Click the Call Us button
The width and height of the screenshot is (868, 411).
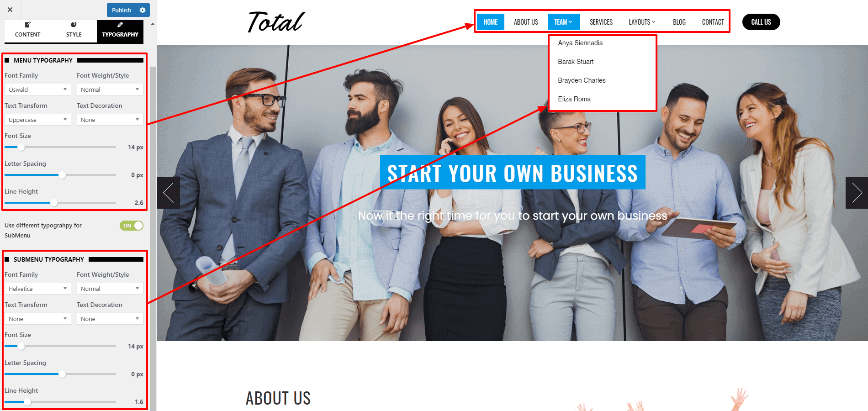click(761, 22)
